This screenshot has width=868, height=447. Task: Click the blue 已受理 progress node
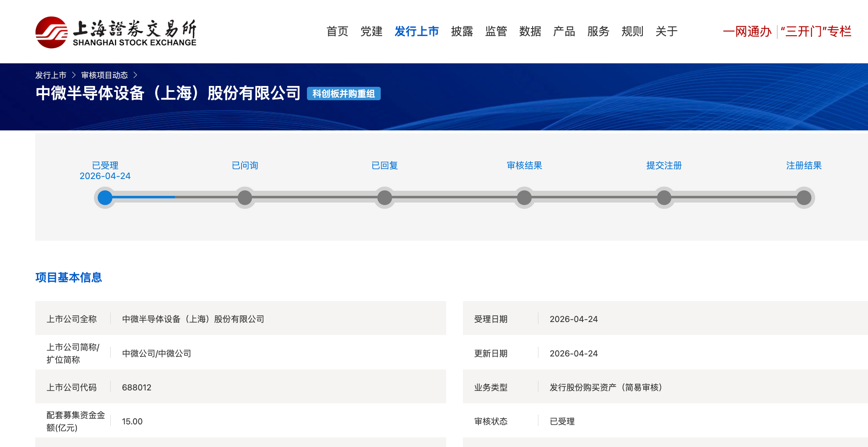coord(105,198)
